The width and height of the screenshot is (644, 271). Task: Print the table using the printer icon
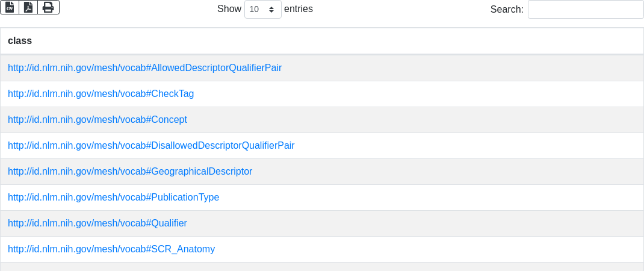48,7
